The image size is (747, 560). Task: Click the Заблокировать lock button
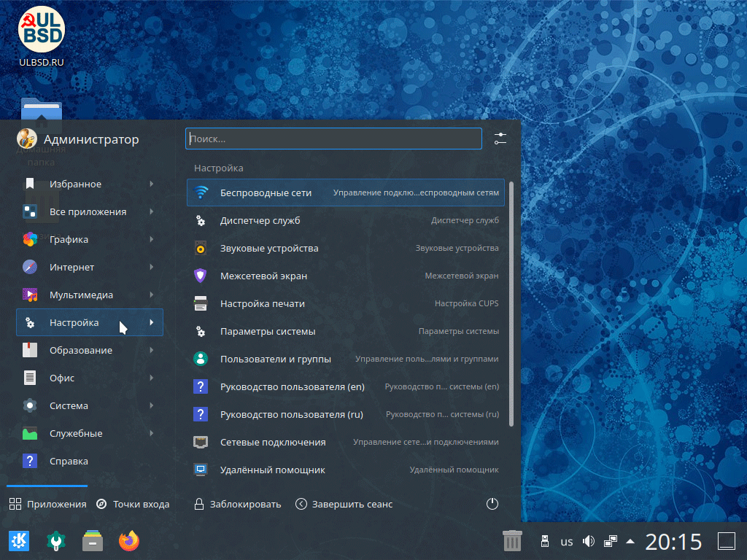pos(238,504)
